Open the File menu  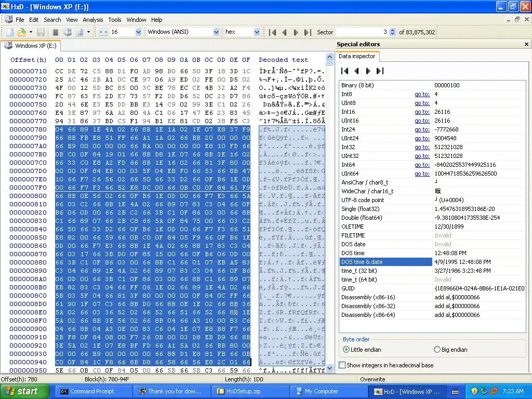click(20, 20)
